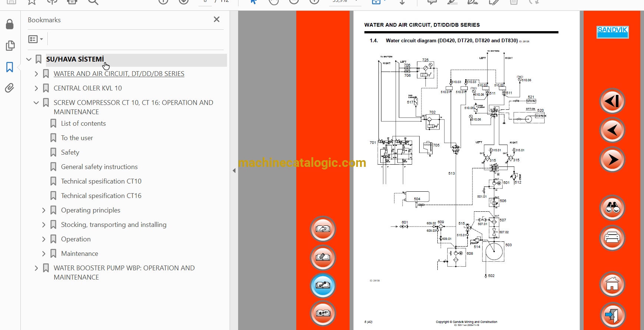Select the Maintenance bookmark text

click(x=80, y=254)
